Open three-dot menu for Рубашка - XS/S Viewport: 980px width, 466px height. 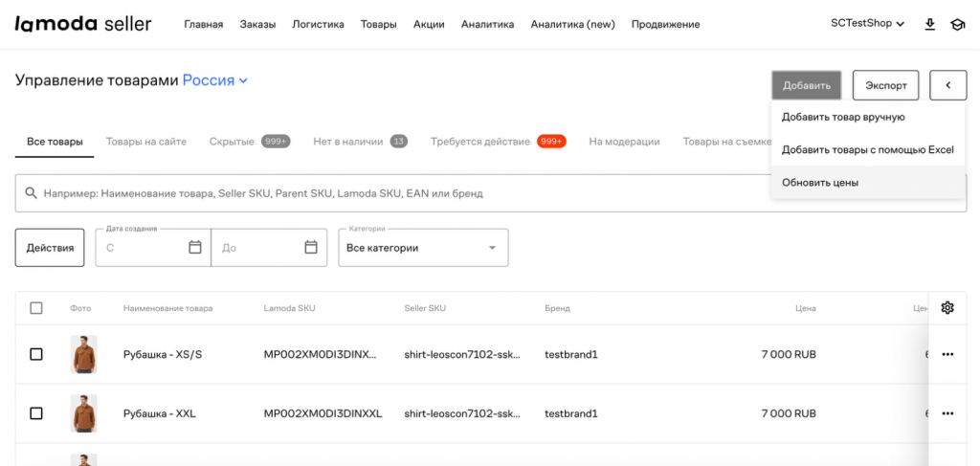(947, 354)
